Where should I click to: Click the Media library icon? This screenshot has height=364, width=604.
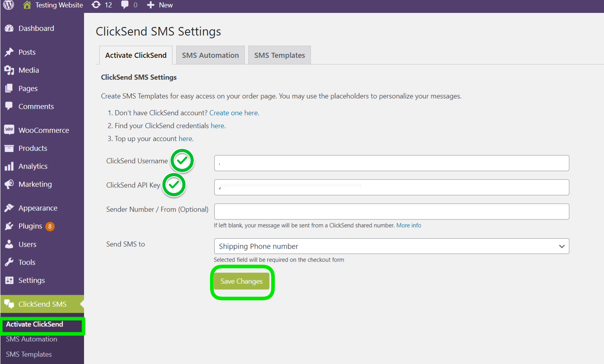pyautogui.click(x=9, y=70)
